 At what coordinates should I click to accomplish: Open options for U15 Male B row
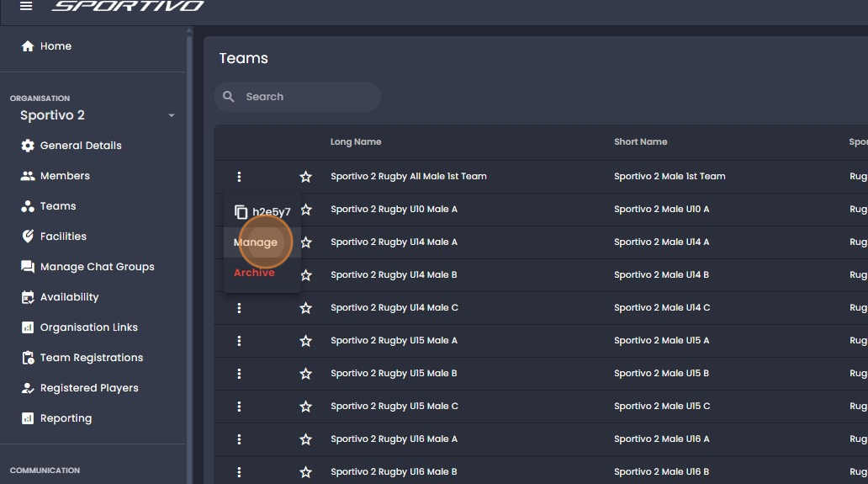[x=239, y=374]
